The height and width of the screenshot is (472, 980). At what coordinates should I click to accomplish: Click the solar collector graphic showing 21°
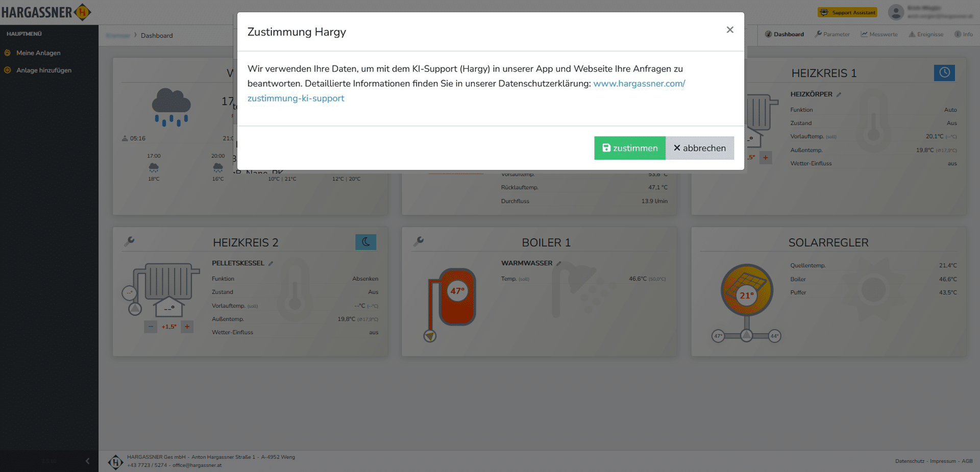pos(747,290)
